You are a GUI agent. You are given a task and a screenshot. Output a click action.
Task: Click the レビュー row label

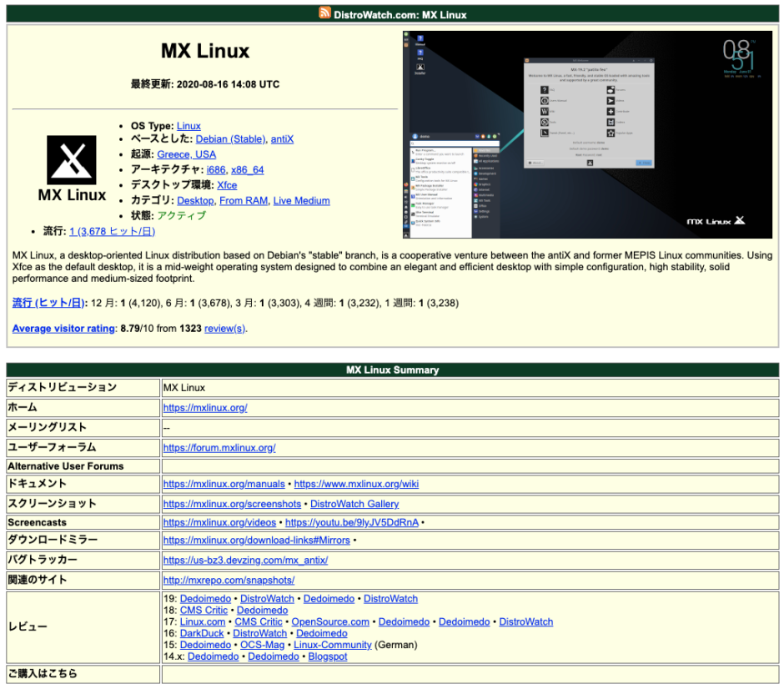(28, 626)
